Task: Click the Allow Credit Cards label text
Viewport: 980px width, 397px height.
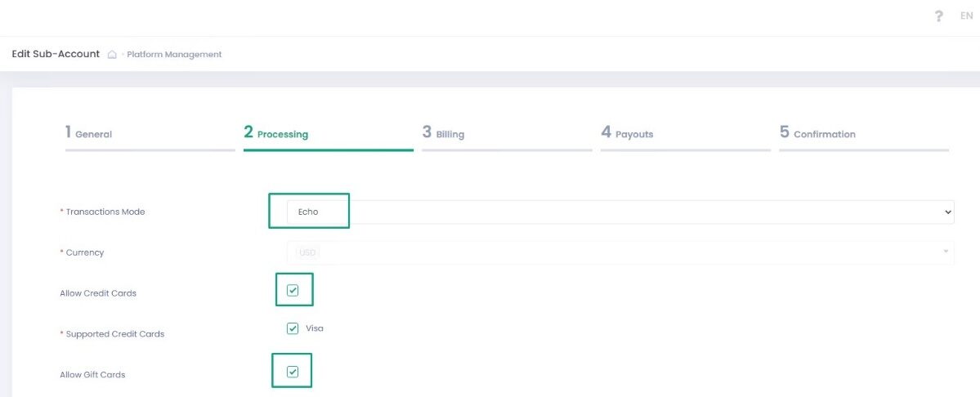Action: coord(97,293)
